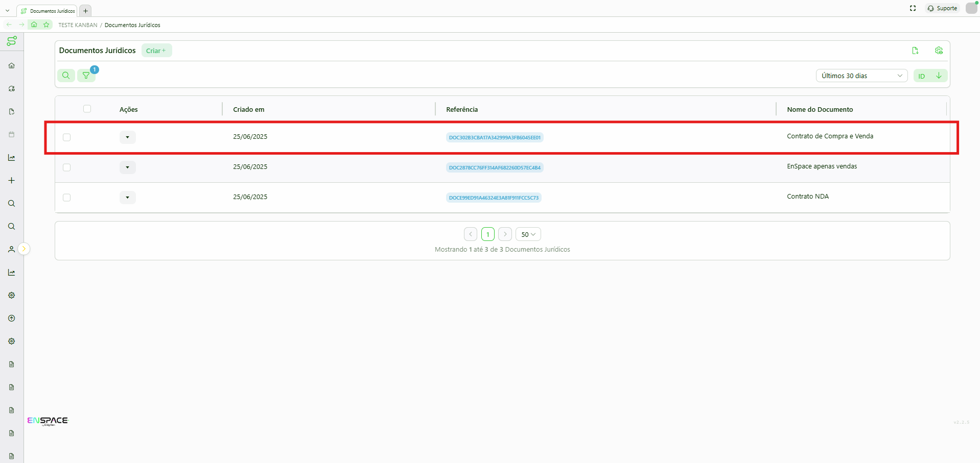
Task: Open the table settings gear at top right
Action: click(x=939, y=51)
